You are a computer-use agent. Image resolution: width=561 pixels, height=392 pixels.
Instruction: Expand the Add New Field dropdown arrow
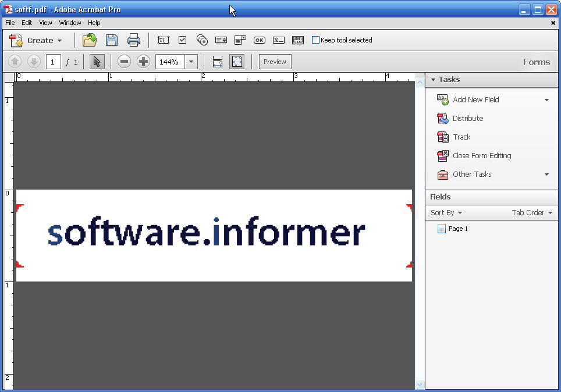click(546, 100)
